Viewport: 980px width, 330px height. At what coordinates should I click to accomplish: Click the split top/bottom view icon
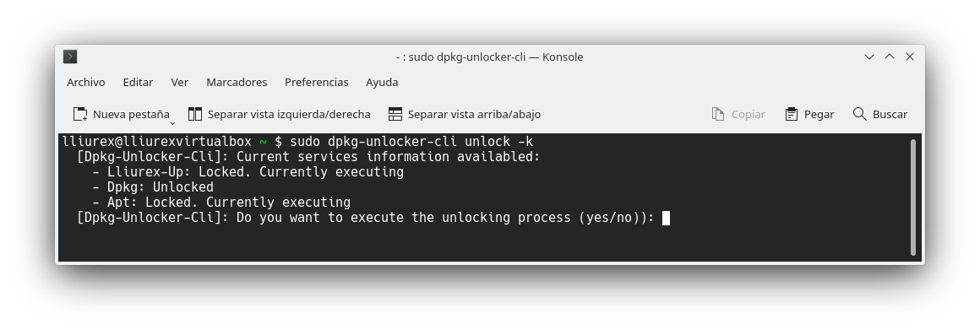395,114
